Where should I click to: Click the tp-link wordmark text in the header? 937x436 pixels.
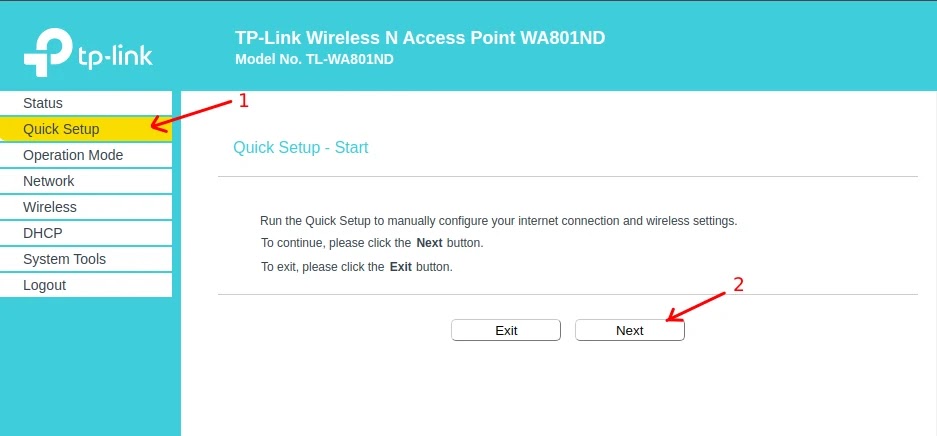click(115, 57)
